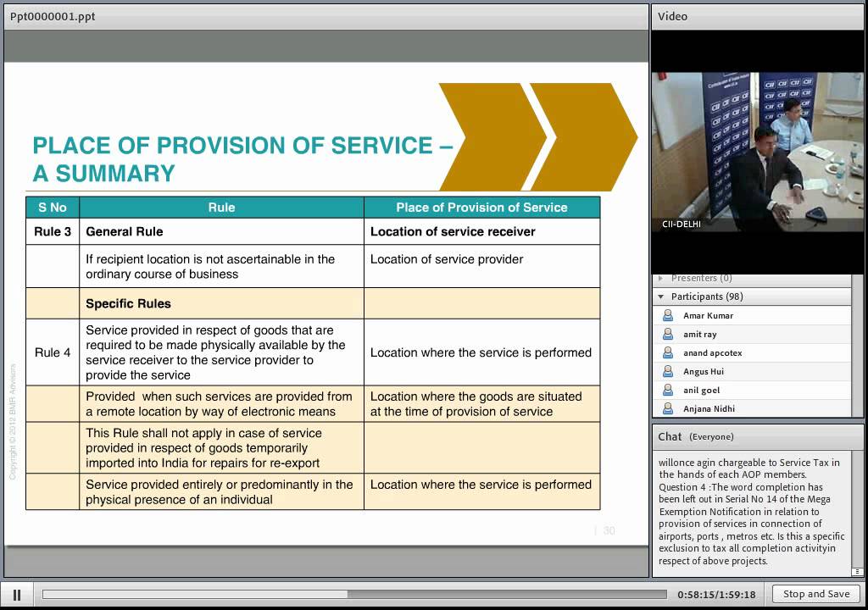Click the Specific Rules row
Screen dimensions: 868x610
[x=313, y=303]
